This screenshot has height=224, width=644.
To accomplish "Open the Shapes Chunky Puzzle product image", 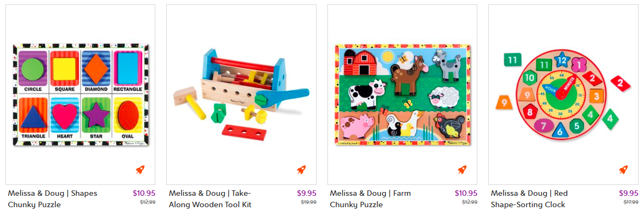I will coord(81,95).
